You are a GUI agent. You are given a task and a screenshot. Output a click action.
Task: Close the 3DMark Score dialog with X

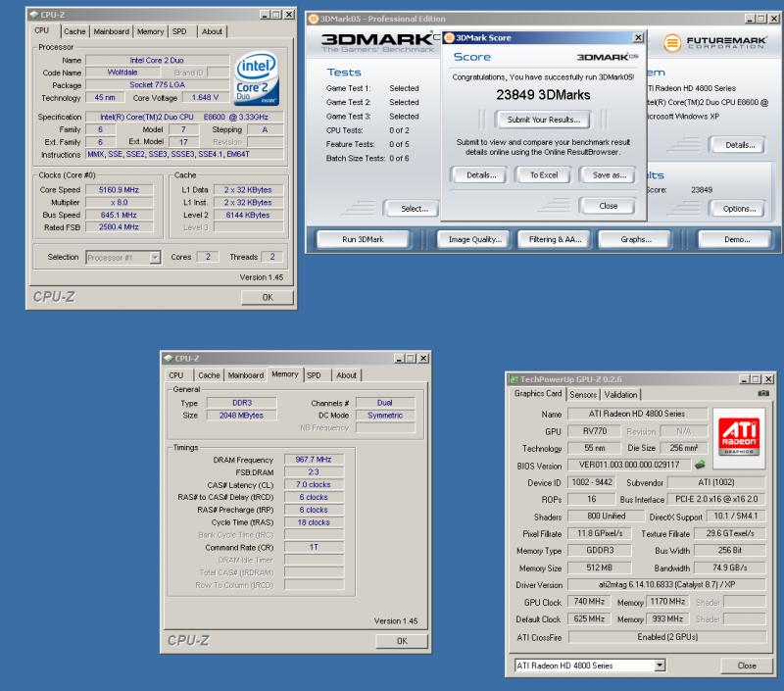638,37
